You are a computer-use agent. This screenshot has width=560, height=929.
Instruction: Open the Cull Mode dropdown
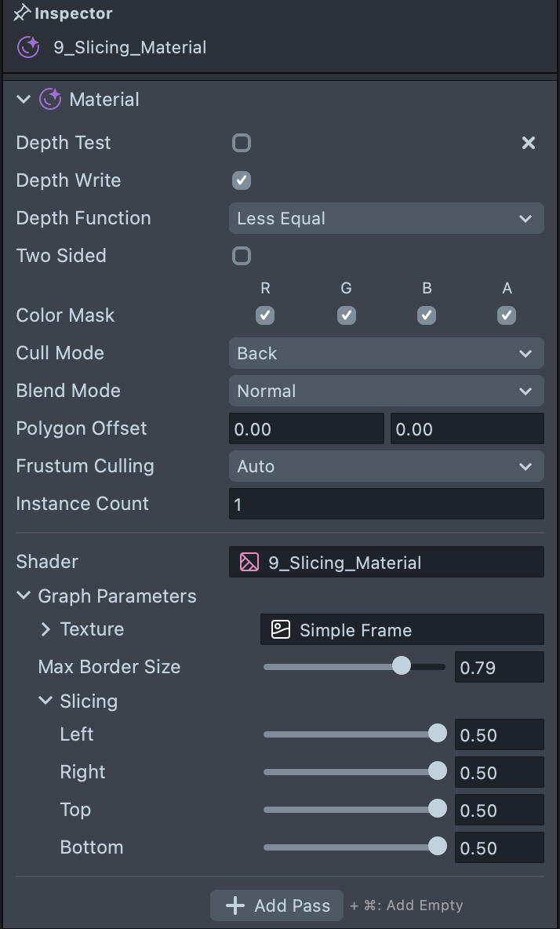386,354
